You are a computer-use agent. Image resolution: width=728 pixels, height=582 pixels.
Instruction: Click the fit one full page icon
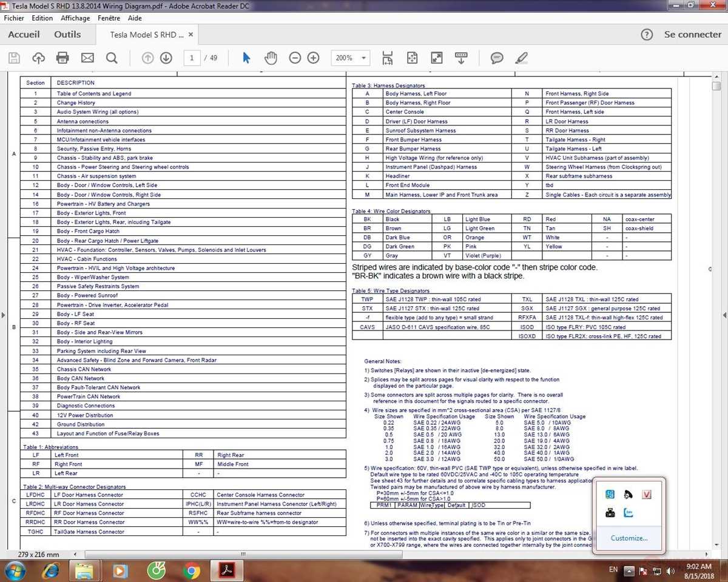413,58
